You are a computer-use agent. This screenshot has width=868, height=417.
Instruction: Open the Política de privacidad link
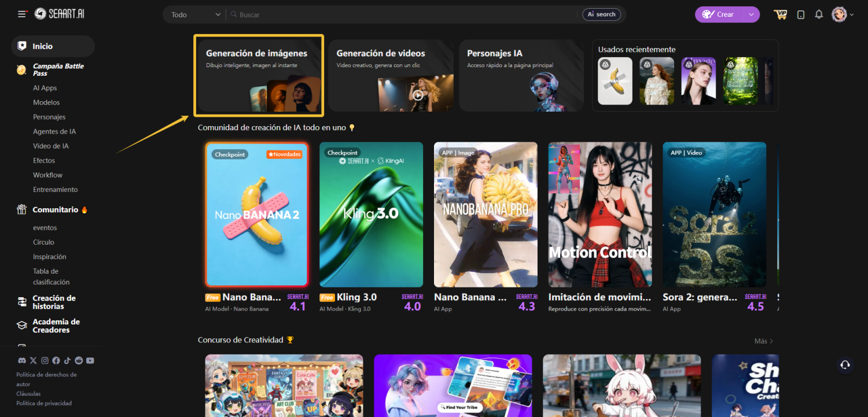coord(44,403)
